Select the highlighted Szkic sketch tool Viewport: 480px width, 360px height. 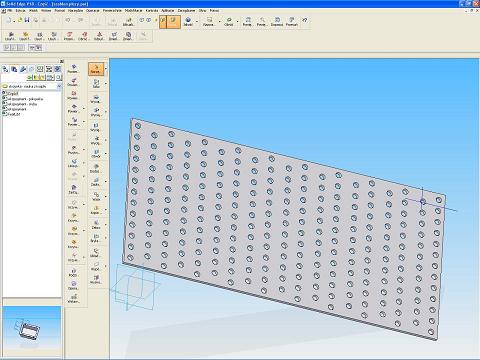tap(96, 69)
